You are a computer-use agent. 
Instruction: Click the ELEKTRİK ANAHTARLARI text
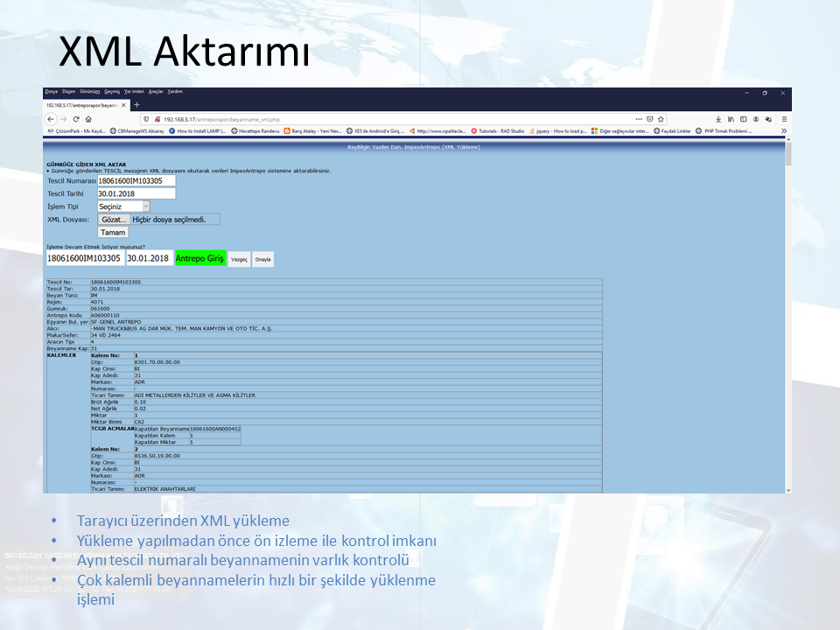click(x=165, y=489)
